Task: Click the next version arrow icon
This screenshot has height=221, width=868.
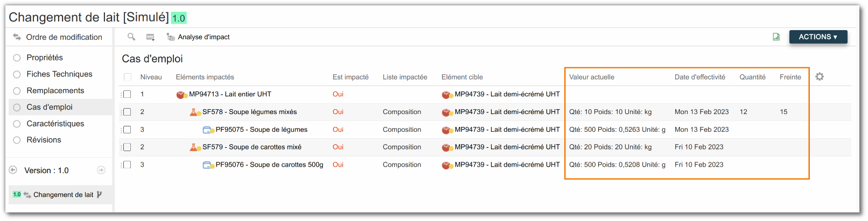Action: 101,170
